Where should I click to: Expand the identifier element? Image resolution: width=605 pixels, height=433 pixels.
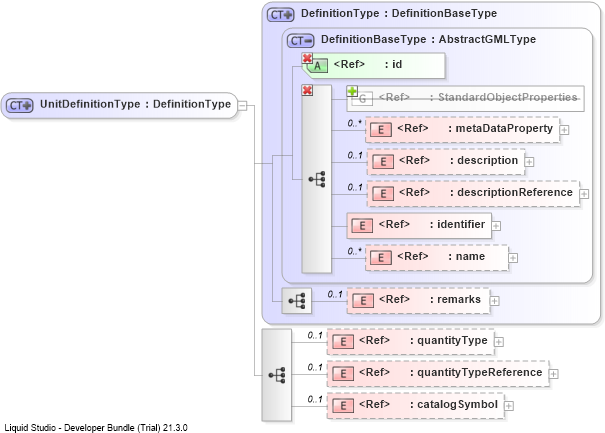[x=496, y=226]
